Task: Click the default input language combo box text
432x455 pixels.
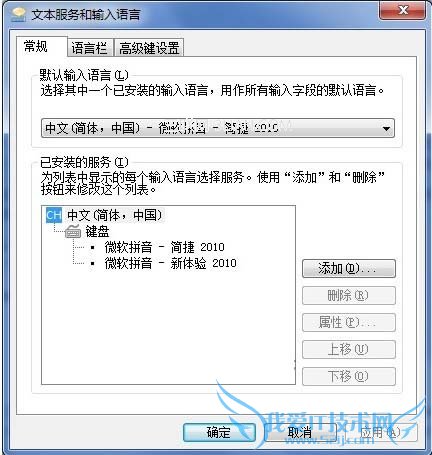Action: pyautogui.click(x=161, y=128)
